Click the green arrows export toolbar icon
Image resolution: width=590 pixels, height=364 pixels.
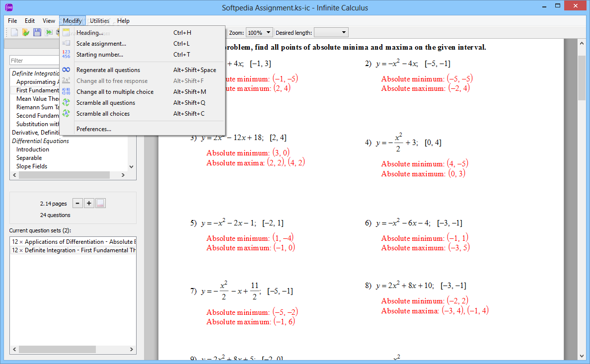coord(49,32)
